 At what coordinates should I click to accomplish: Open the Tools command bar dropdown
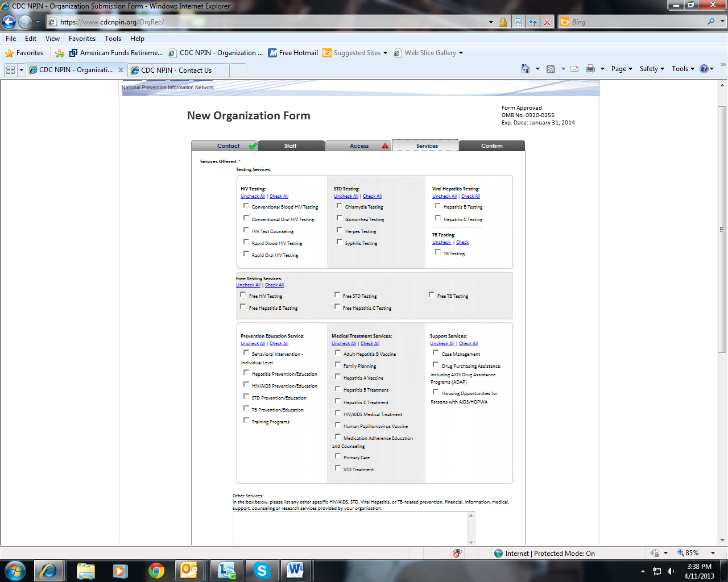[683, 69]
